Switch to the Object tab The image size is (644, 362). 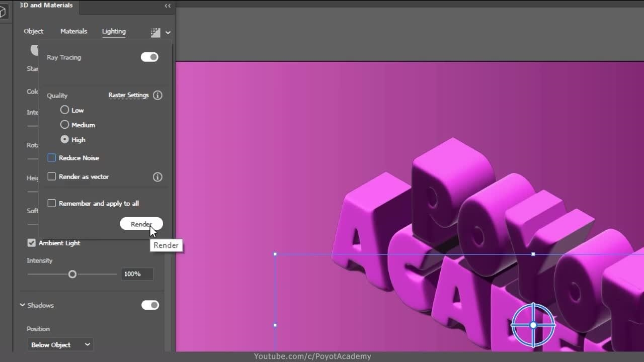click(x=34, y=31)
